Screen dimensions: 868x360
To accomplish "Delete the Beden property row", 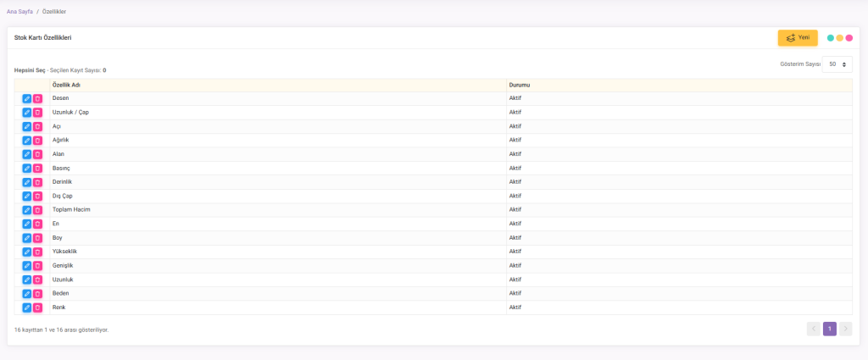I will click(x=37, y=294).
